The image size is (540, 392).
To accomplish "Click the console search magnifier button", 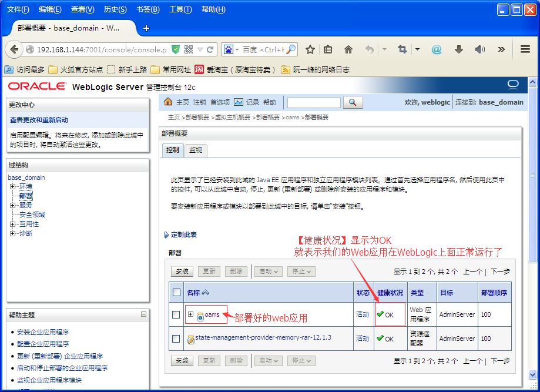I will [353, 102].
